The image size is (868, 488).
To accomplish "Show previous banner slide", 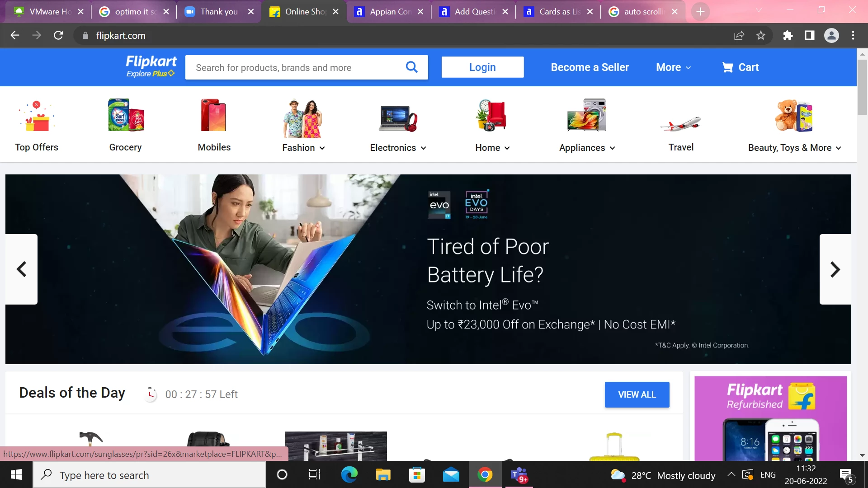I will [x=21, y=269].
